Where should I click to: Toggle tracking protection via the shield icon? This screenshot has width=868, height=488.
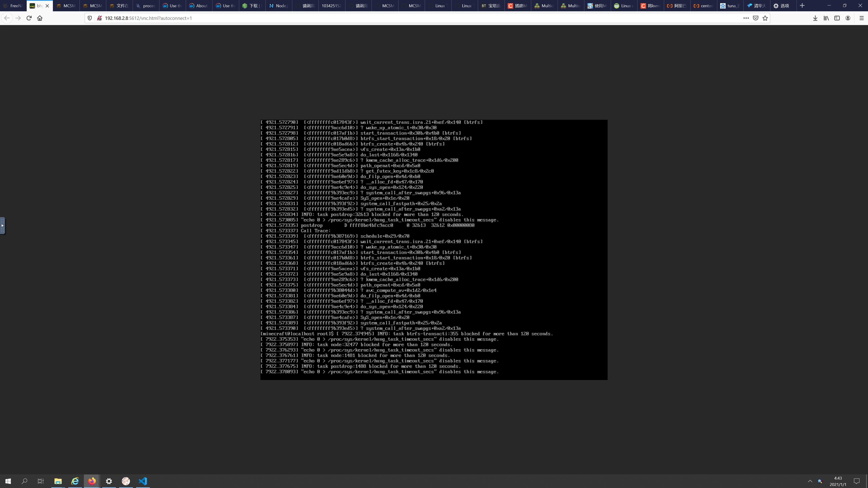point(89,18)
